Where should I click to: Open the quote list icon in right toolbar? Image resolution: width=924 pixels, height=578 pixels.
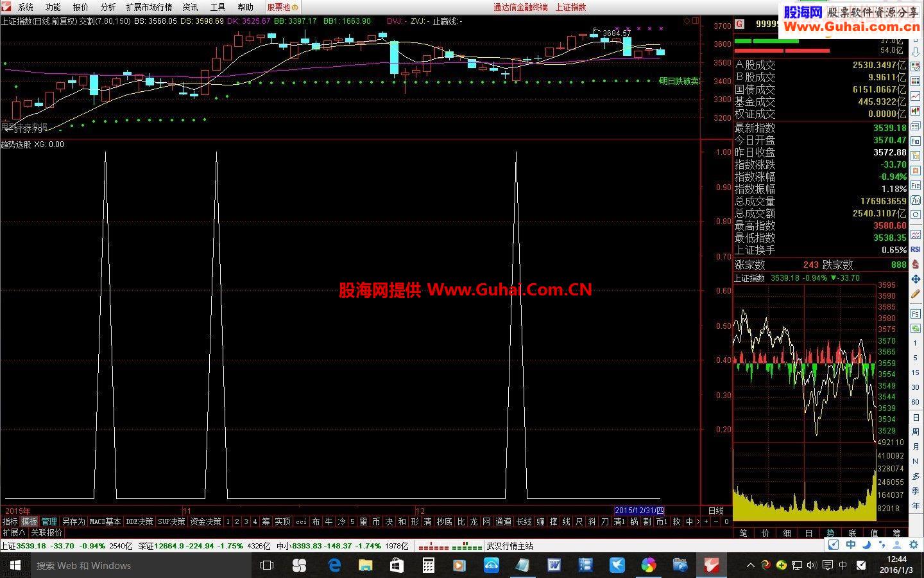(916, 66)
